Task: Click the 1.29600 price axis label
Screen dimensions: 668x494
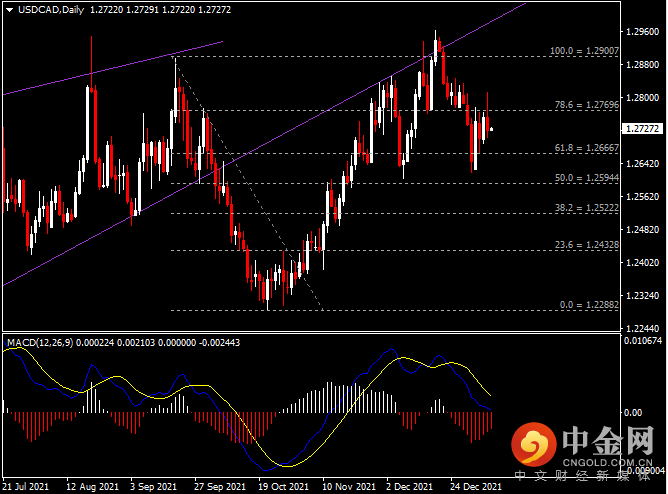Action: click(x=642, y=32)
